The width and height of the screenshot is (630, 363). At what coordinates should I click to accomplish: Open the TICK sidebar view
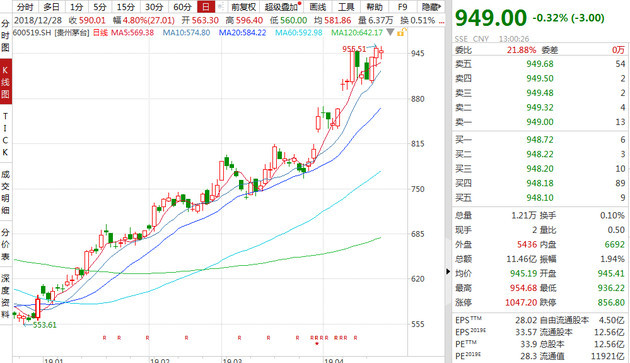coord(6,134)
